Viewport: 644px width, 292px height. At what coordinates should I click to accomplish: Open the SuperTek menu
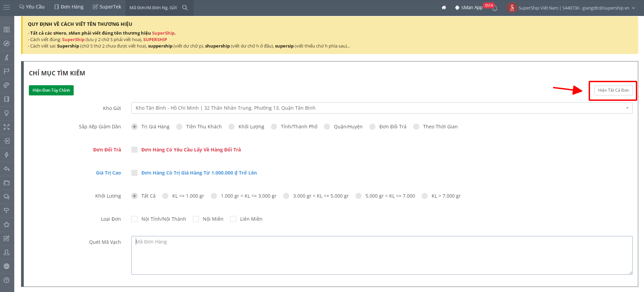[107, 7]
